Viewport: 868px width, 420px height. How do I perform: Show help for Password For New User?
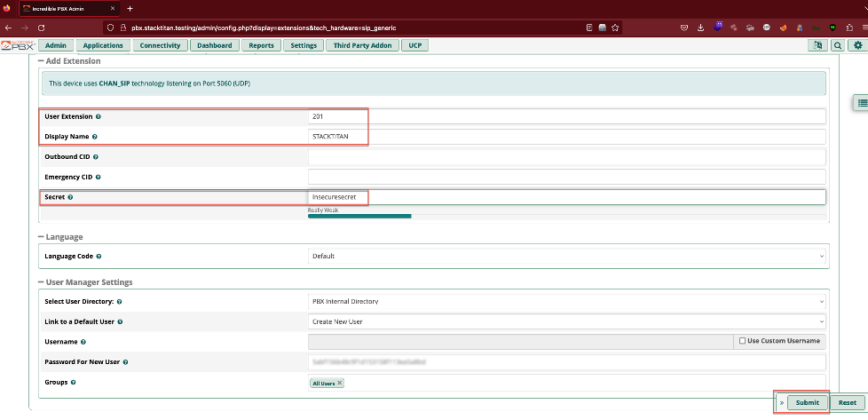point(125,362)
